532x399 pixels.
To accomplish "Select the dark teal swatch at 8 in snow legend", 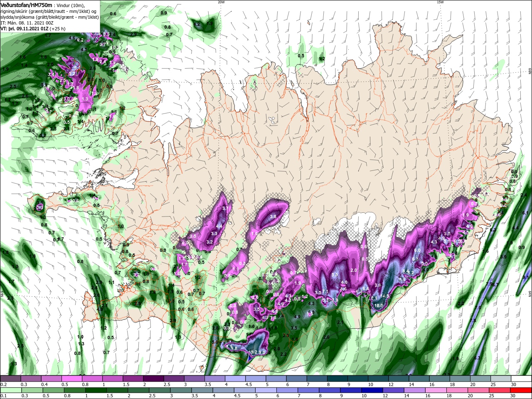I will pyautogui.click(x=337, y=379).
